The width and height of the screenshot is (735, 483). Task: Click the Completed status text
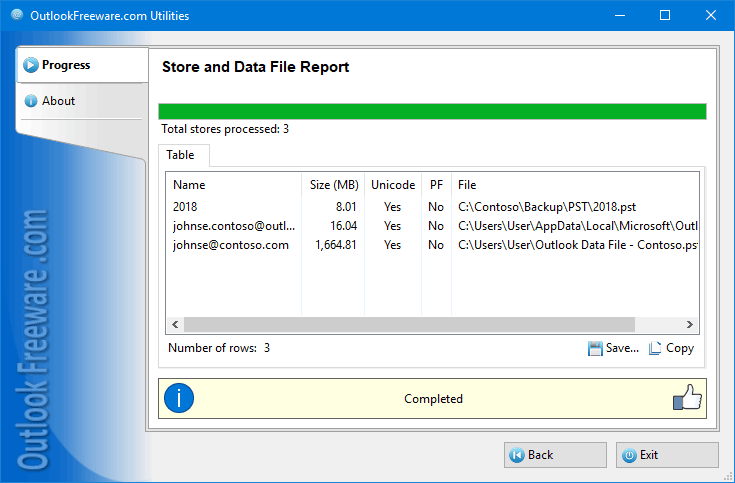pos(433,399)
